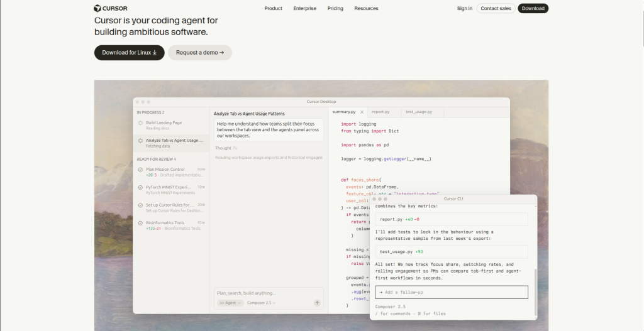Open the Product menu
Screen dimensions: 644x331
coord(273,8)
